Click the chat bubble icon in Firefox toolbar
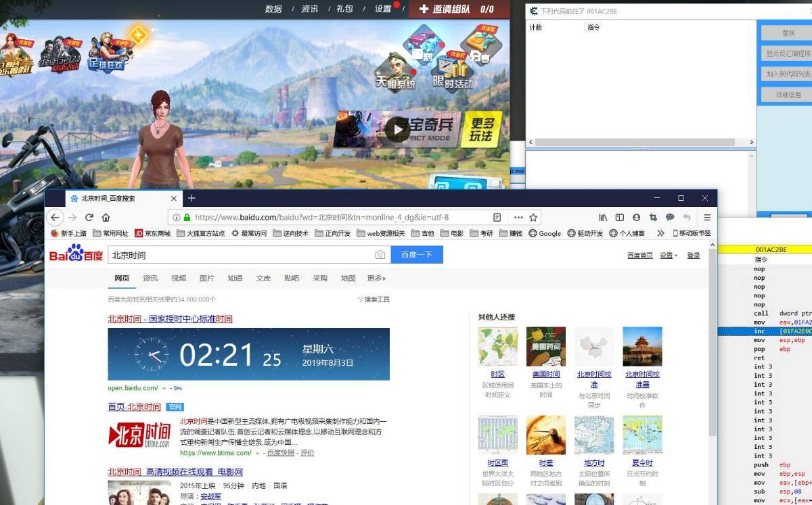 (670, 218)
